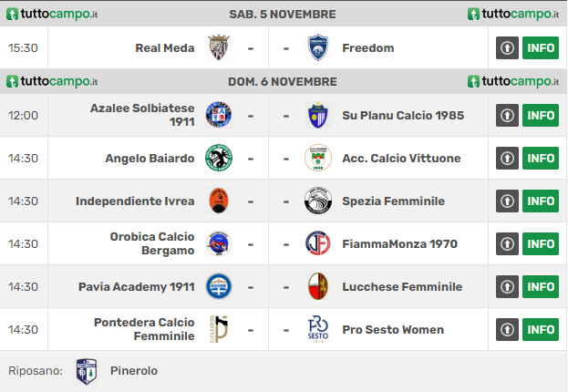Click the arrow icon on Independiente Ivrea row
The width and height of the screenshot is (568, 392).
(507, 201)
